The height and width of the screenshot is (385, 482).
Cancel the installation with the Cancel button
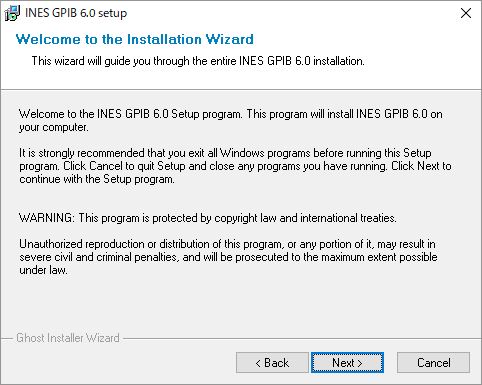433,363
